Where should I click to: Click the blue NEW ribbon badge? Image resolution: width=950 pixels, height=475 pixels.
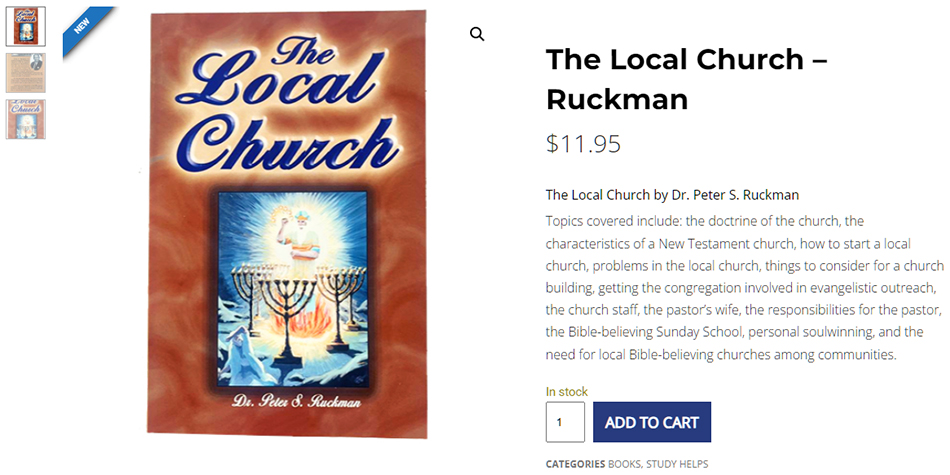86,31
